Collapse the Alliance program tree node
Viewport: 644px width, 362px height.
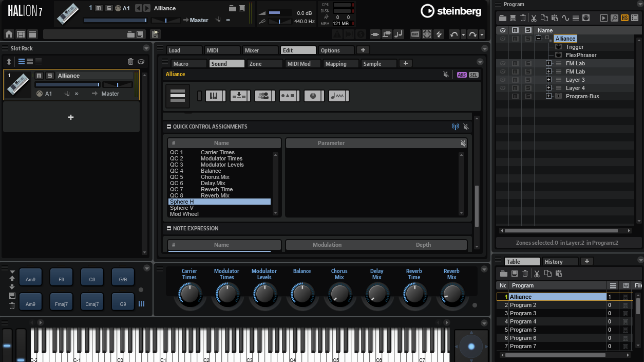point(538,39)
